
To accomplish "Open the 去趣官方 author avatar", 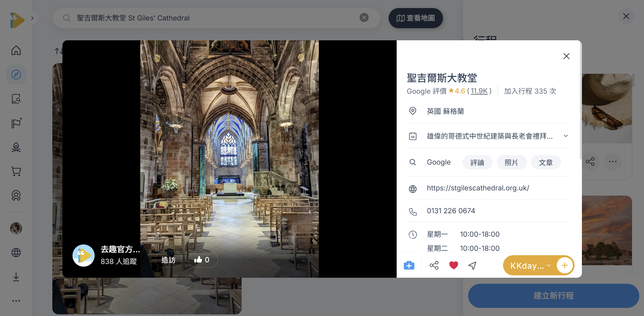I will tap(84, 256).
